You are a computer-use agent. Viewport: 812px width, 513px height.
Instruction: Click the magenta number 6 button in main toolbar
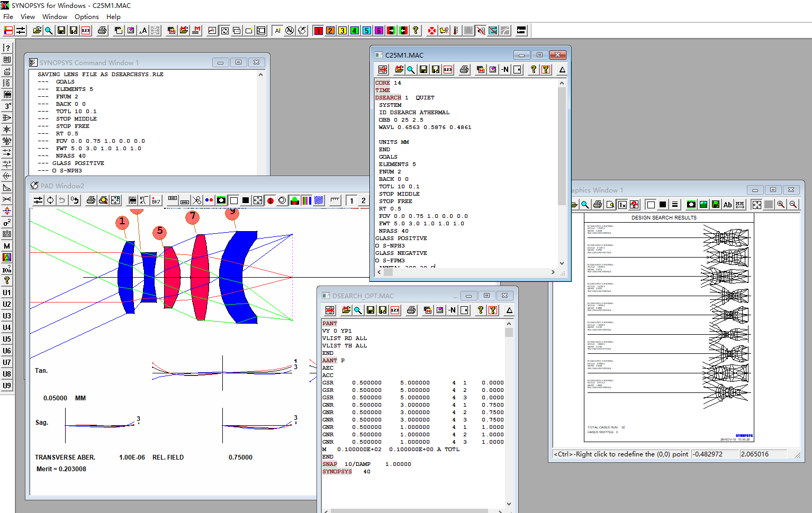(379, 31)
